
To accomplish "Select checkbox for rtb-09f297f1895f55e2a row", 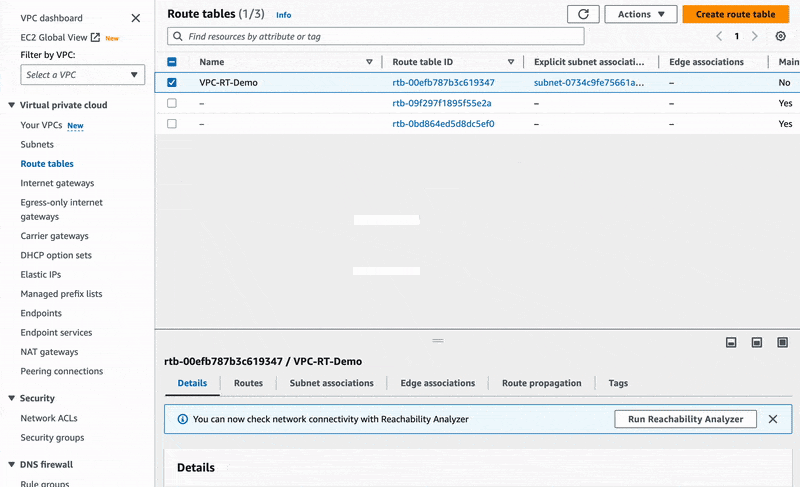I will point(172,103).
